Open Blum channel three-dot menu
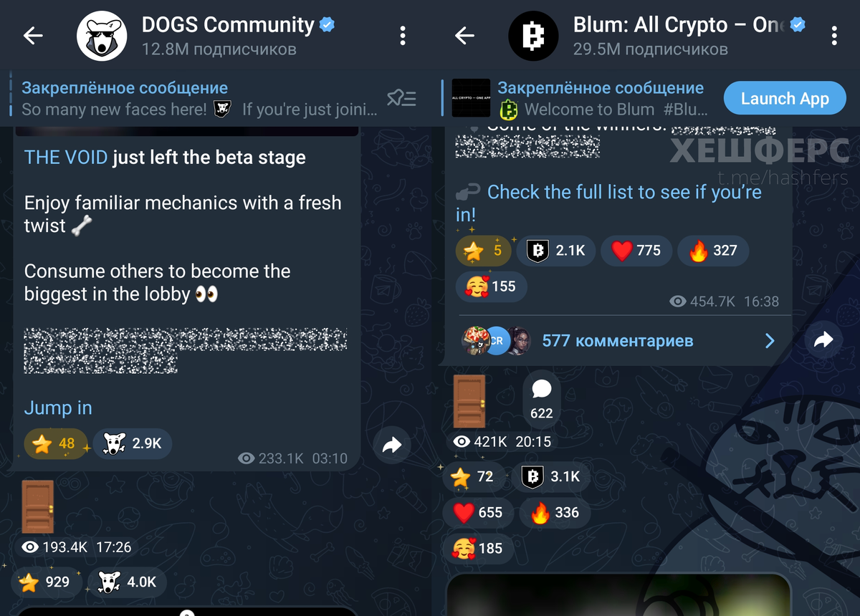Screen dimensions: 860x616 click(x=834, y=35)
